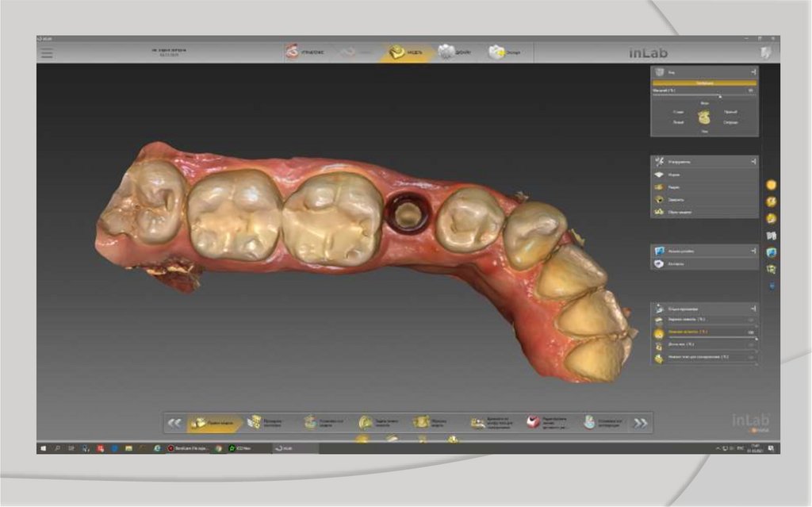The width and height of the screenshot is (812, 507).
Task: Select the Reset model tool
Action: click(704, 212)
